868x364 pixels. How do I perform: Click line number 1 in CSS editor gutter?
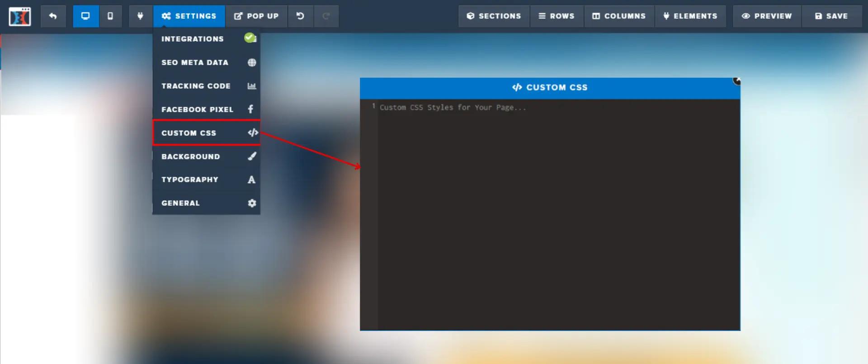click(x=373, y=106)
